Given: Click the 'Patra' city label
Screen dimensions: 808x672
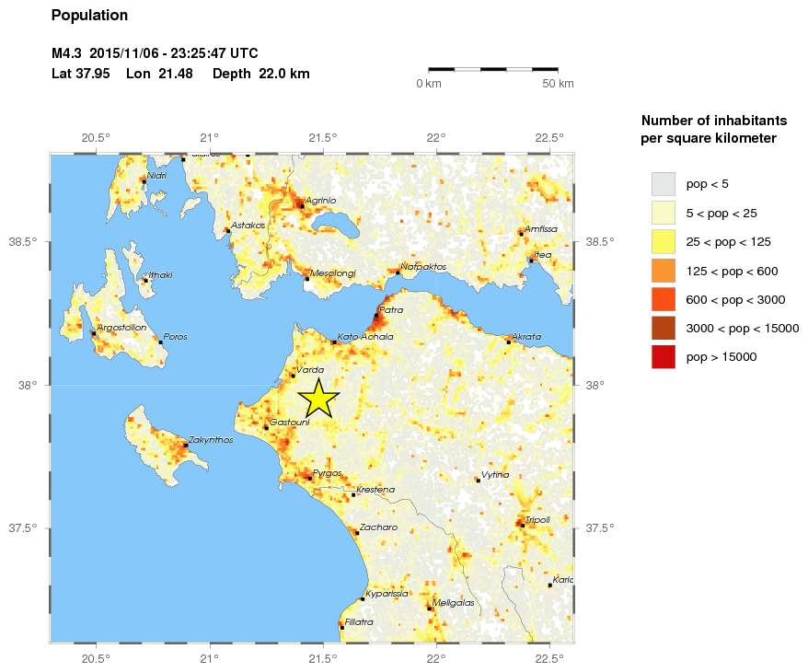Looking at the screenshot, I should point(391,309).
